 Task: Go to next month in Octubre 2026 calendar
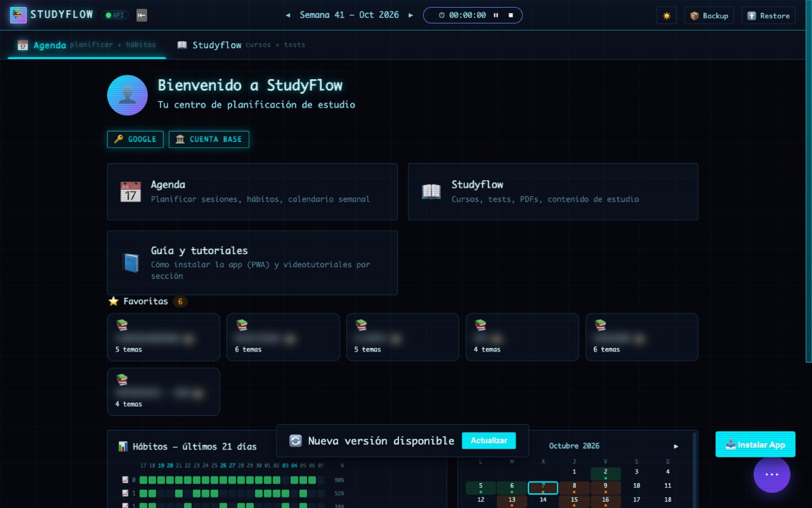coord(676,446)
